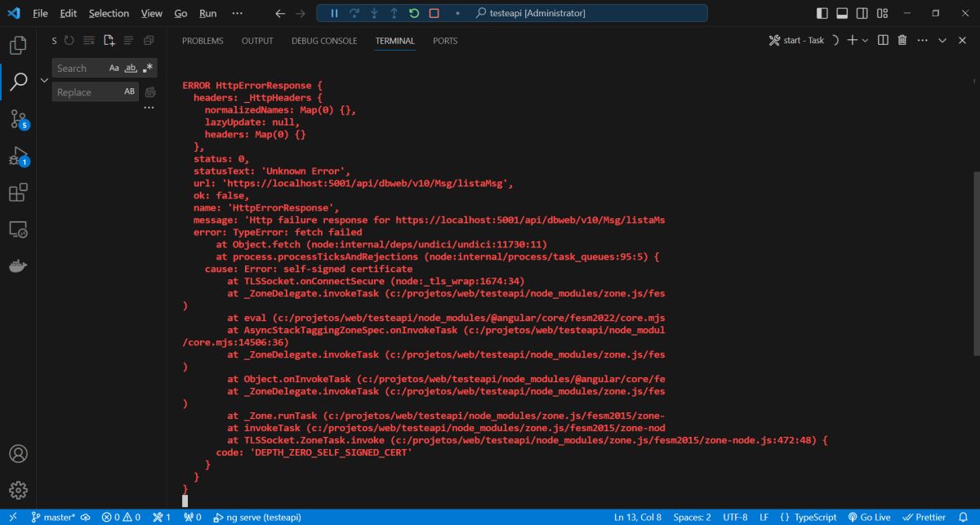The image size is (980, 525).
Task: Toggle secondary side bar layout button
Action: (x=862, y=14)
